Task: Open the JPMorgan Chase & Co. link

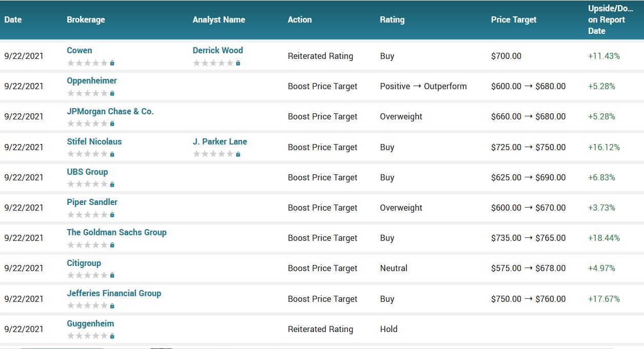Action: [x=110, y=111]
